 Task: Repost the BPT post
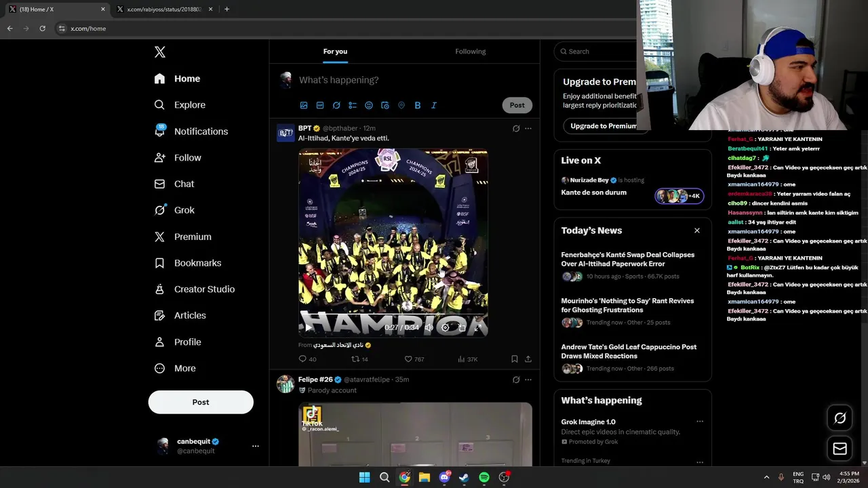point(359,359)
